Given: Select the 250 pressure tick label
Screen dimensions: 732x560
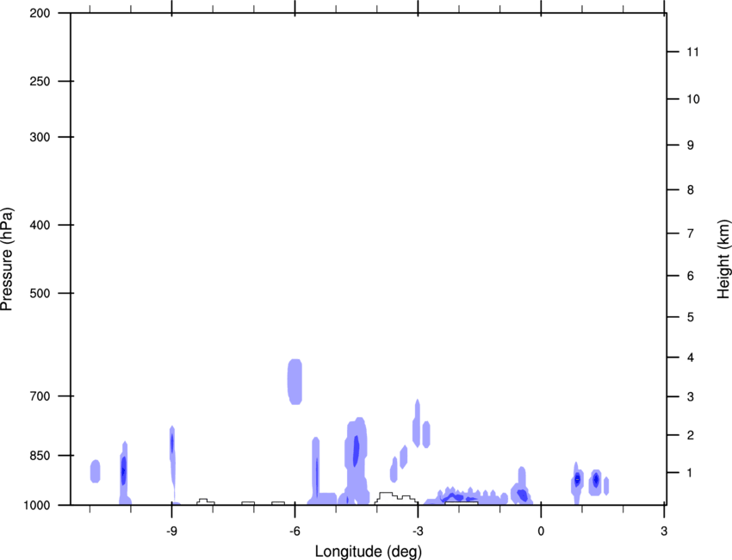Looking at the screenshot, I should pyautogui.click(x=40, y=81).
